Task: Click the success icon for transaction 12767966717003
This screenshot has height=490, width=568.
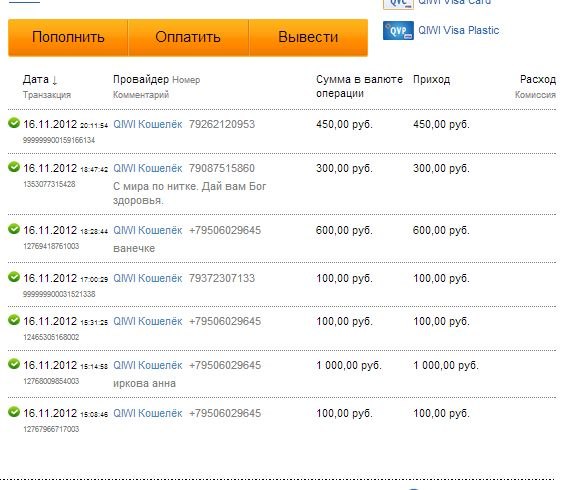Action: [x=14, y=412]
